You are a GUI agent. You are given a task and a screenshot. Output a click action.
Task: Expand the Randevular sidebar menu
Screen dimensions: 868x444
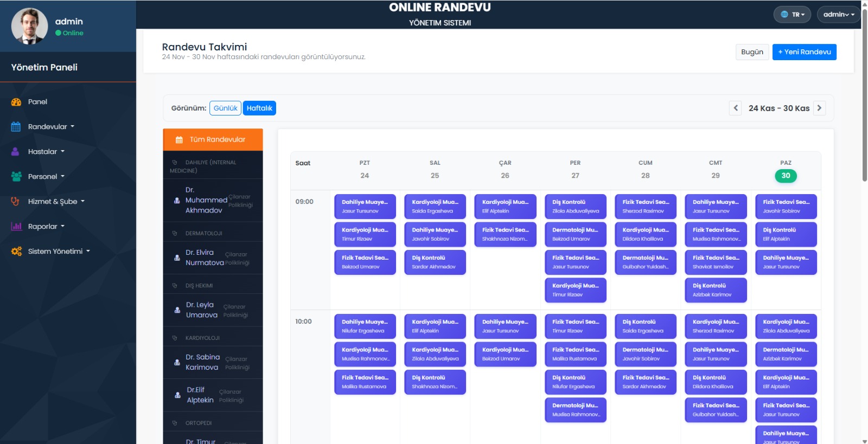tap(51, 127)
